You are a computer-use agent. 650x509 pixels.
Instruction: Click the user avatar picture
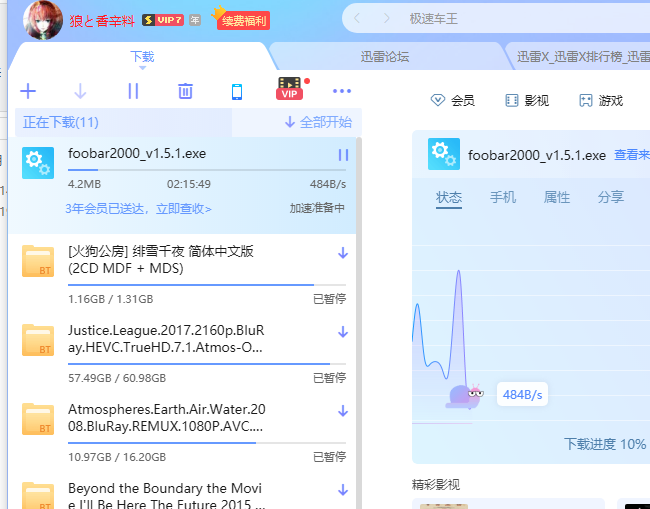click(x=43, y=19)
